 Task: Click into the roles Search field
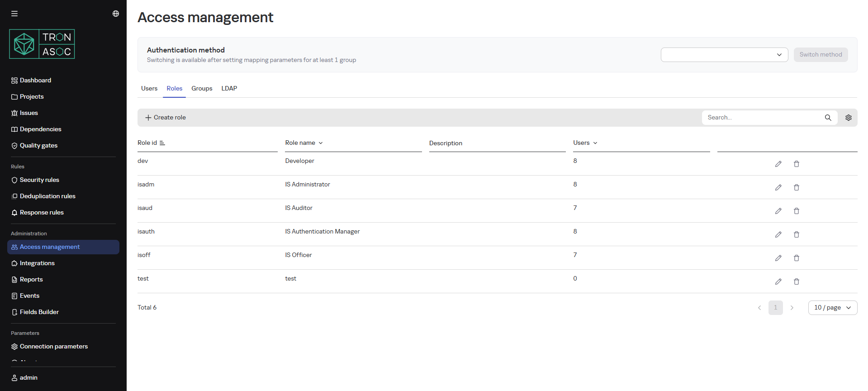coord(762,118)
